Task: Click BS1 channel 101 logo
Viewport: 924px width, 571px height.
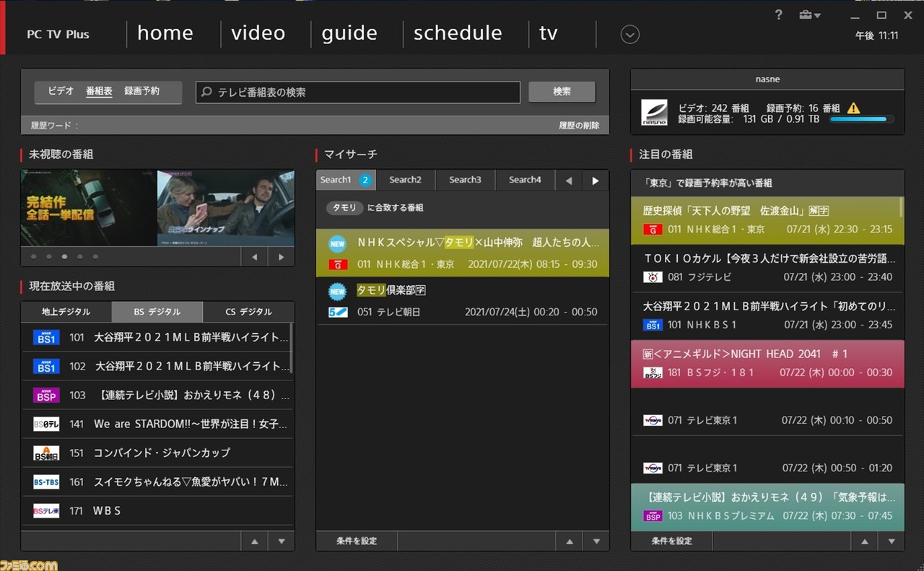Action: click(46, 337)
